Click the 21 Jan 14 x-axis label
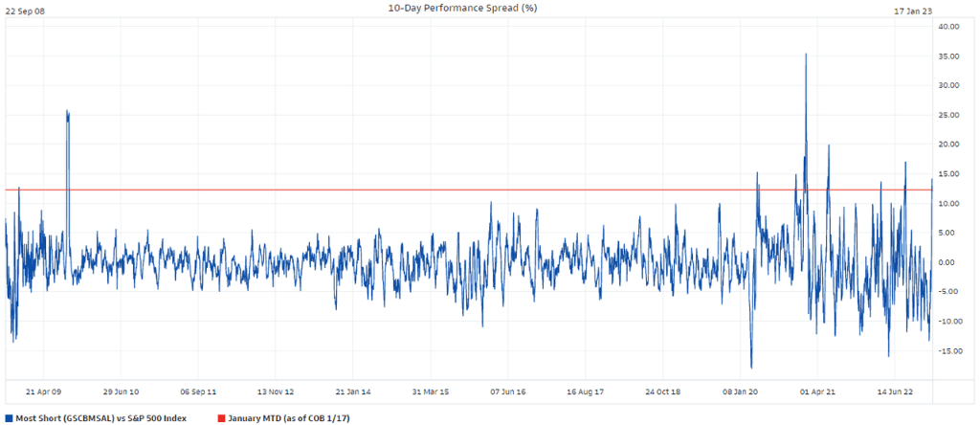The image size is (980, 425). coord(353,391)
